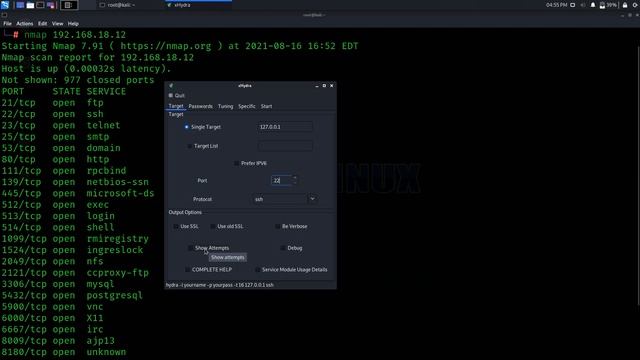Click the volume speaker icon in tray
Image resolution: width=640 pixels, height=360 pixels.
click(583, 5)
